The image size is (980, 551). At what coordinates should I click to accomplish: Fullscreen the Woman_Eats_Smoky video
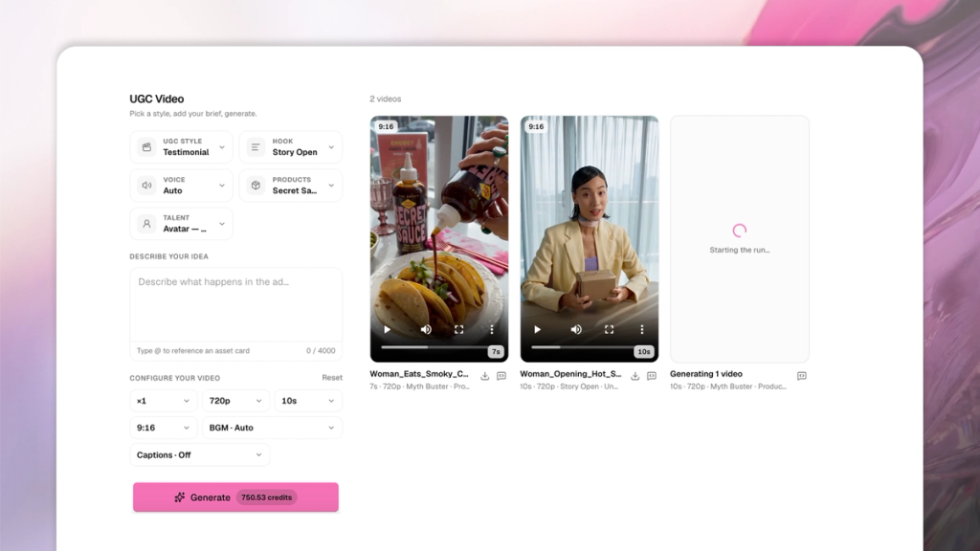point(458,329)
